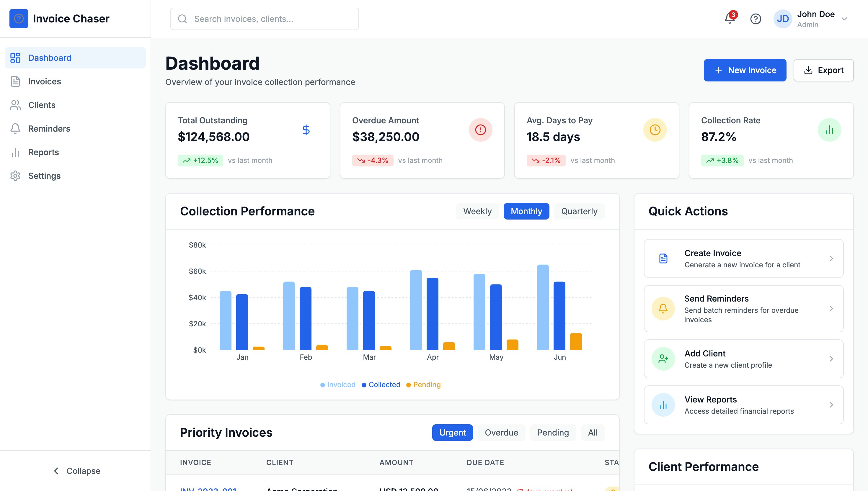Select the Quarterly chart option
This screenshot has width=868, height=491.
point(579,211)
